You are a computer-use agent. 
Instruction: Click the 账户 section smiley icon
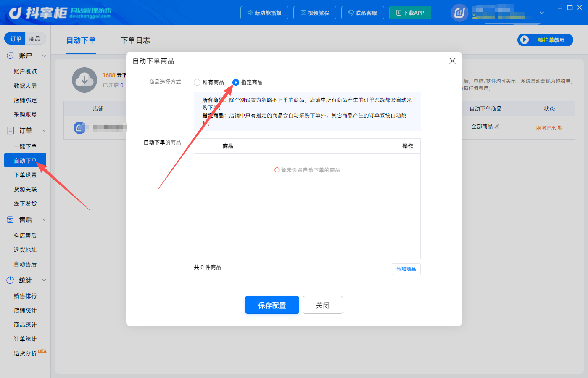pyautogui.click(x=10, y=56)
